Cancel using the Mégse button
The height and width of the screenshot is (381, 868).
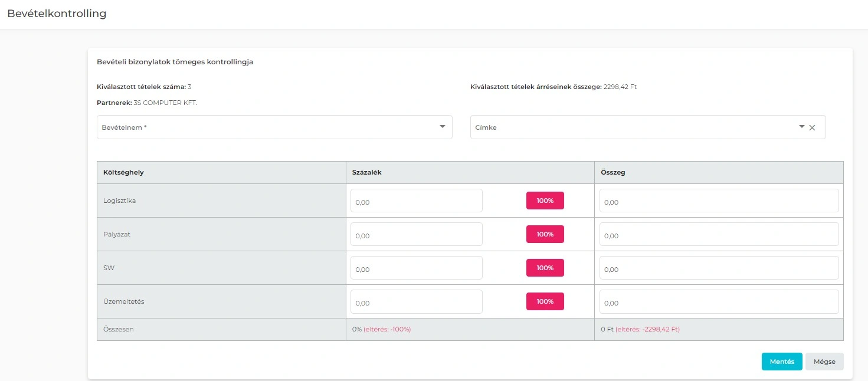tap(824, 362)
